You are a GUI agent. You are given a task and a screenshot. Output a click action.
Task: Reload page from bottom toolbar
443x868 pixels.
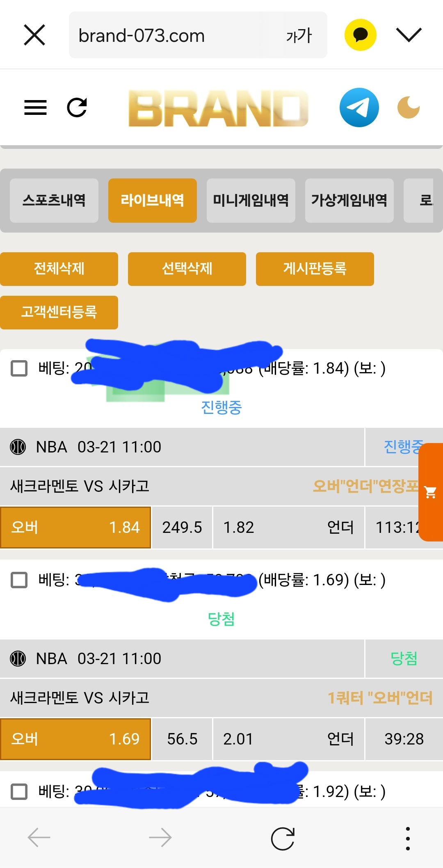tap(283, 838)
